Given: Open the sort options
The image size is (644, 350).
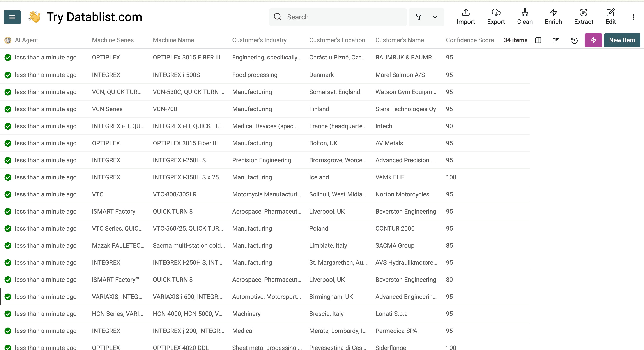Looking at the screenshot, I should tap(556, 40).
